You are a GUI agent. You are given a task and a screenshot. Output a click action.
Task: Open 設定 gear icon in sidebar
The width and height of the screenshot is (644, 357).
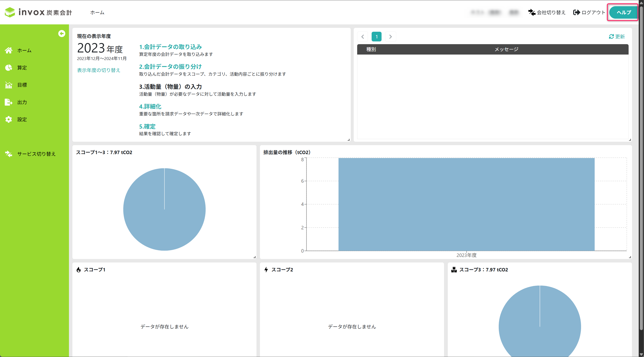click(x=9, y=119)
